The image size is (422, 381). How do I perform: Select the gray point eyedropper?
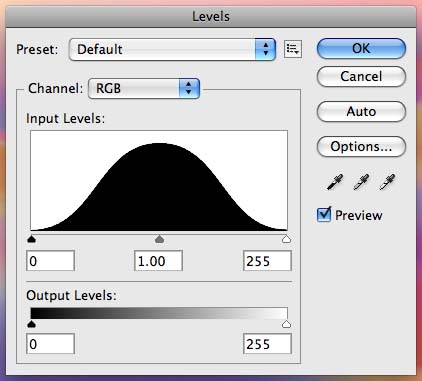361,182
